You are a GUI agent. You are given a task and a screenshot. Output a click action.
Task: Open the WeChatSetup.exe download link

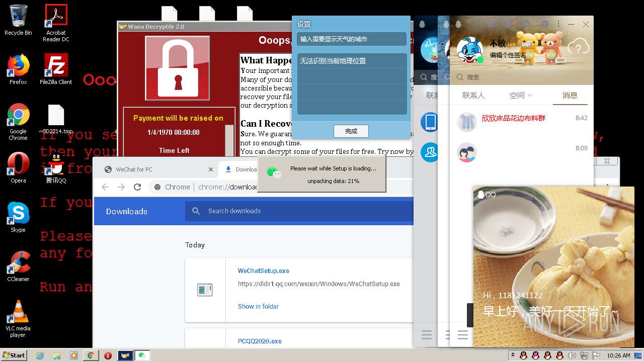(x=264, y=270)
